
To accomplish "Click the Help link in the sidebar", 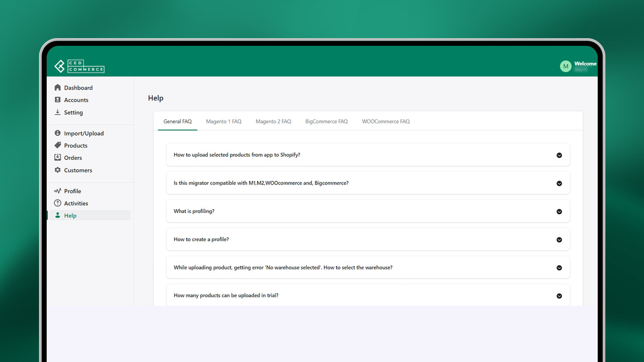I will tap(70, 215).
